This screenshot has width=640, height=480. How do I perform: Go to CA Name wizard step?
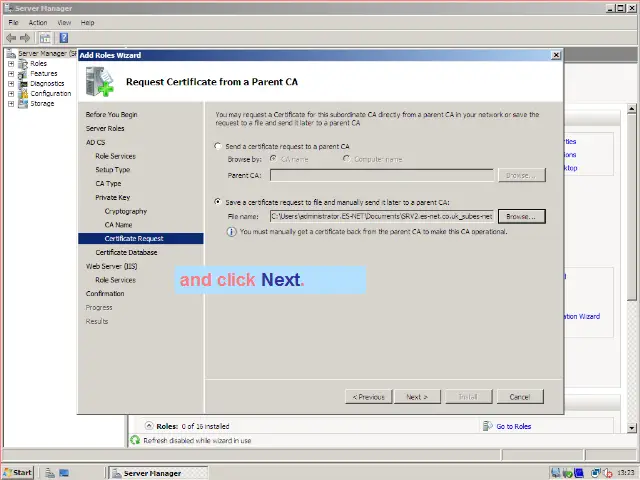click(x=118, y=225)
